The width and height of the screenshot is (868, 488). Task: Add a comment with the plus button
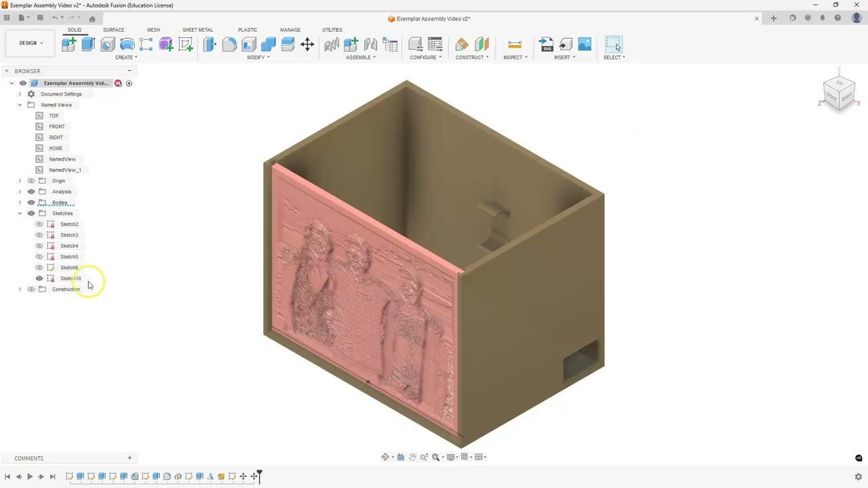coord(130,458)
